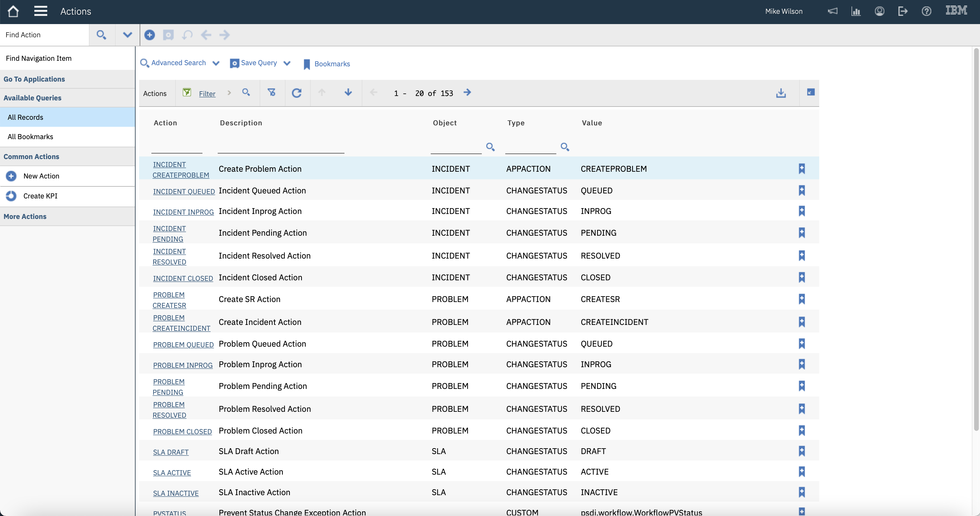Expand the Save Query dropdown arrow
The width and height of the screenshot is (980, 516).
tap(287, 63)
